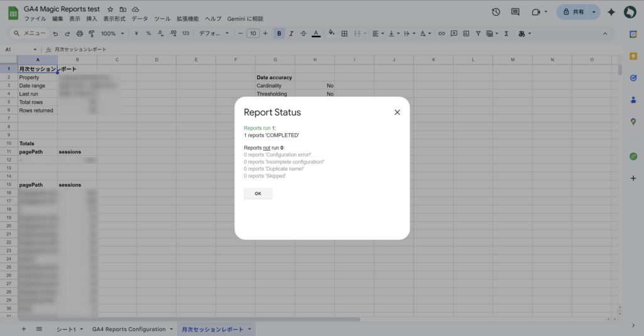The width and height of the screenshot is (644, 336).
Task: Open Gemini に相談 menu
Action: (245, 19)
